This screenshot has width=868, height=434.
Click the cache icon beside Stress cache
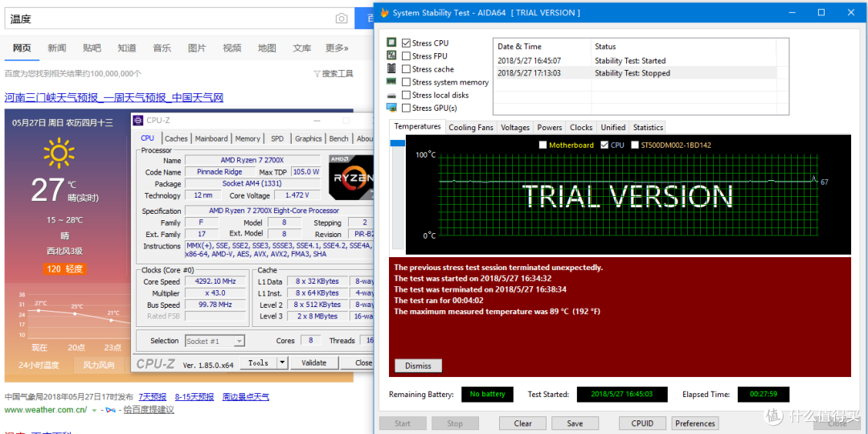coord(391,68)
